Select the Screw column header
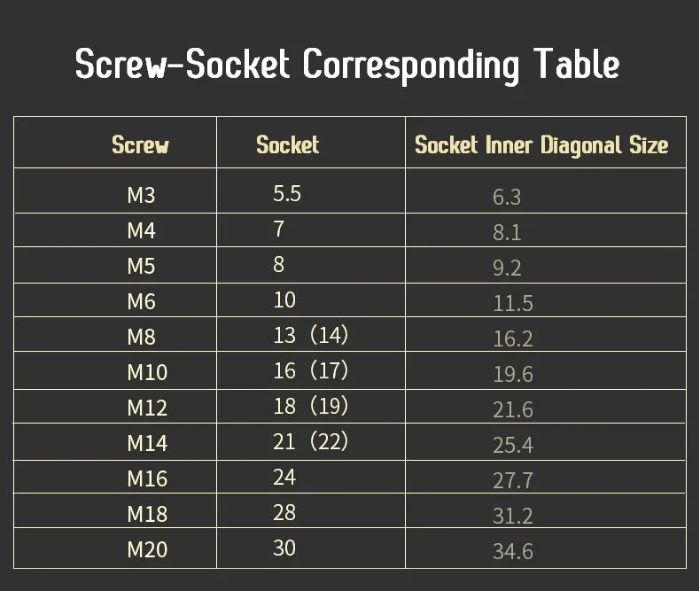Image resolution: width=700 pixels, height=591 pixels. [140, 144]
